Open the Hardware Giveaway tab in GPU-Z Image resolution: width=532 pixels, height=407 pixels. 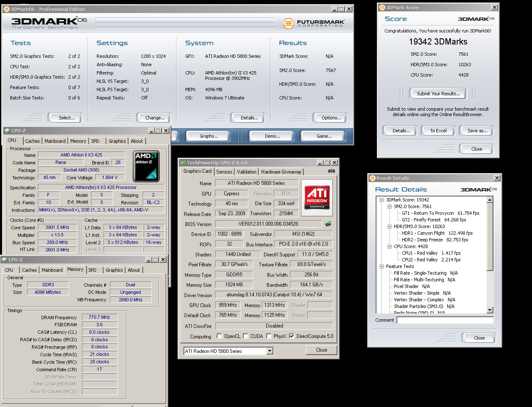(x=281, y=172)
